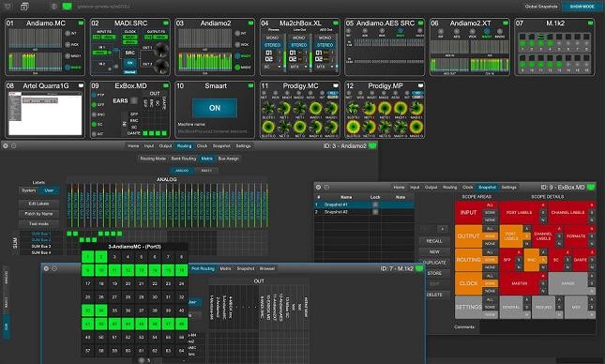Select the INT clock option on the Andiamo.MC tile
605x364 pixels.
[x=68, y=34]
